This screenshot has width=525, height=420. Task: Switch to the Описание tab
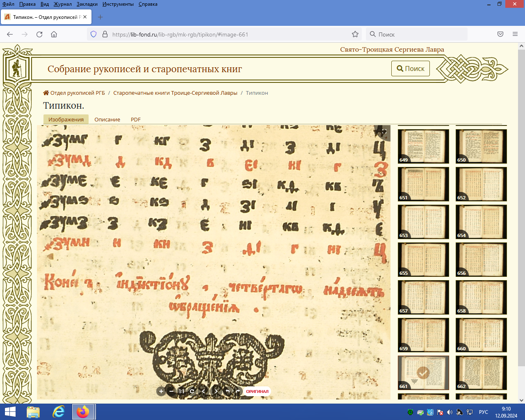point(107,119)
